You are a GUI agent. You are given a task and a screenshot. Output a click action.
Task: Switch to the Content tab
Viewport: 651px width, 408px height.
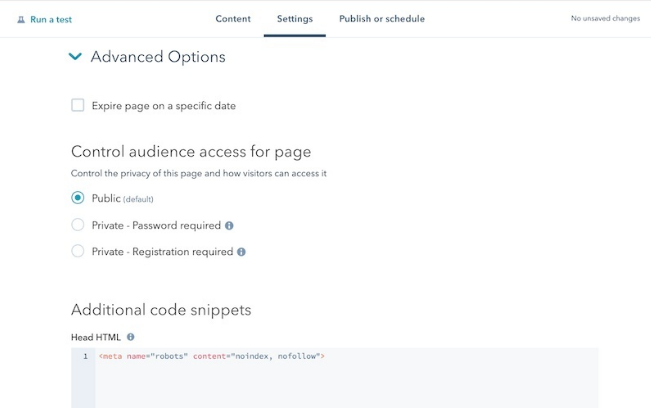[233, 19]
